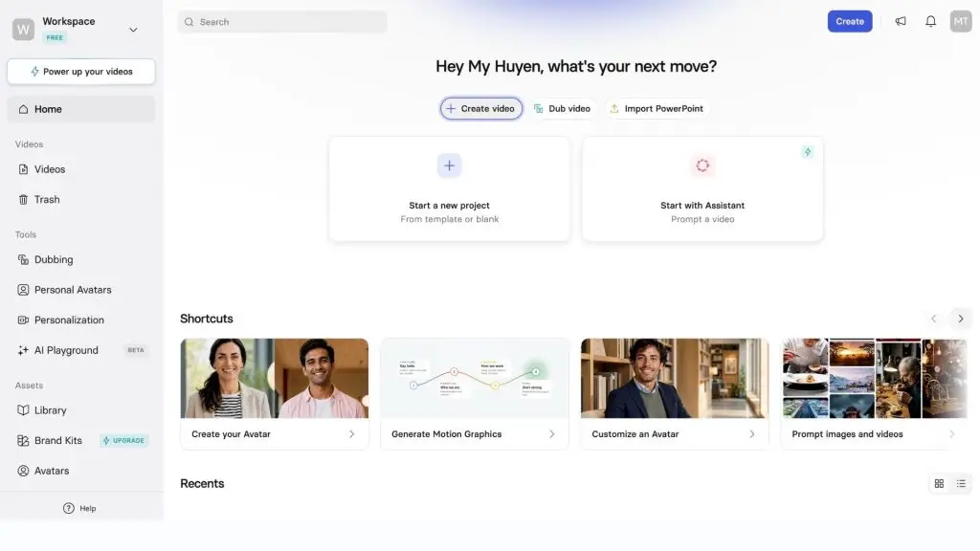Open notifications bell icon
The width and height of the screenshot is (980, 551).
click(930, 21)
